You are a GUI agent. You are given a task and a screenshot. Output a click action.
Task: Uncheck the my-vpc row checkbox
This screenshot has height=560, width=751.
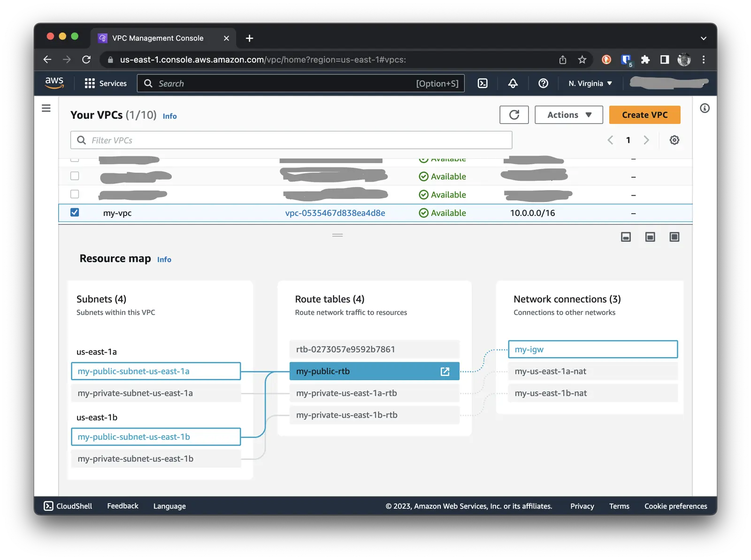75,212
